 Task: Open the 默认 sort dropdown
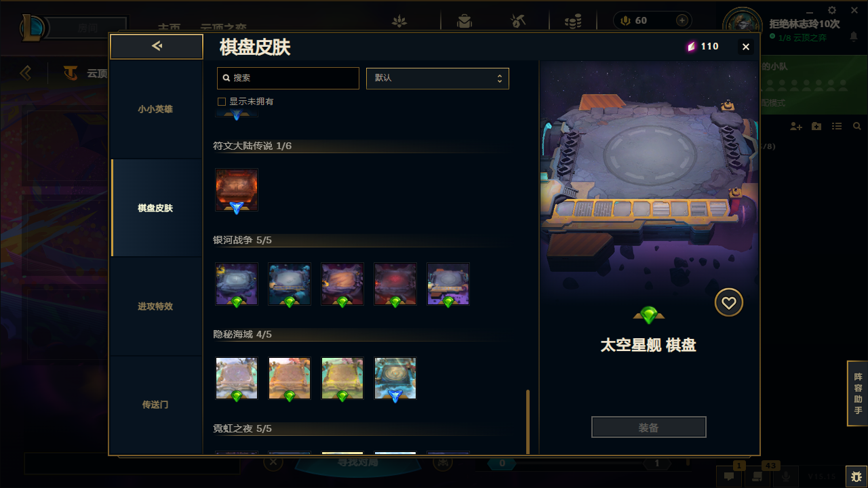[437, 78]
